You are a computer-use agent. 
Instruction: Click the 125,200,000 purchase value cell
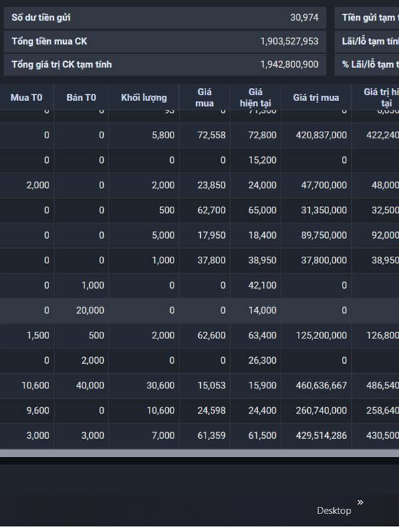click(x=321, y=335)
